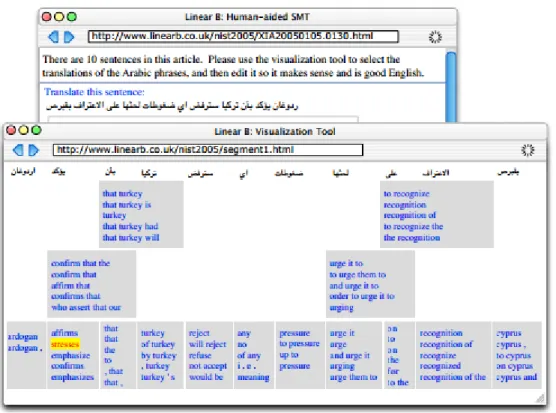Pick 'and urge it to' phrase
The image size is (556, 413).
pos(354,285)
